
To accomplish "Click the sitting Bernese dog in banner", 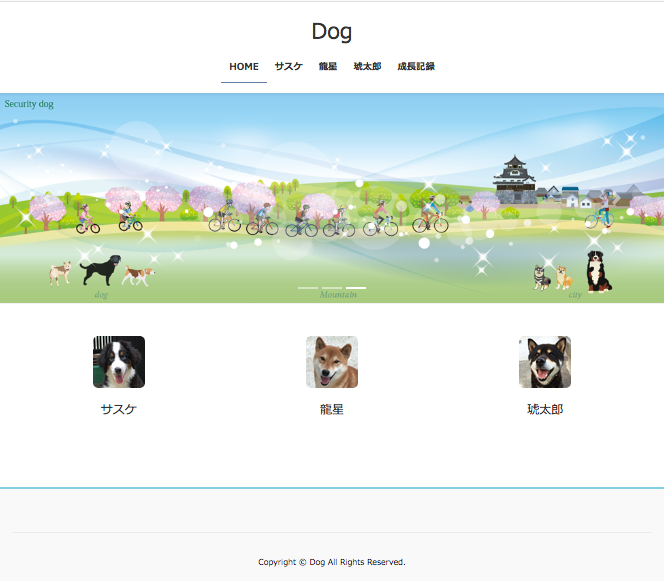I will tap(598, 271).
